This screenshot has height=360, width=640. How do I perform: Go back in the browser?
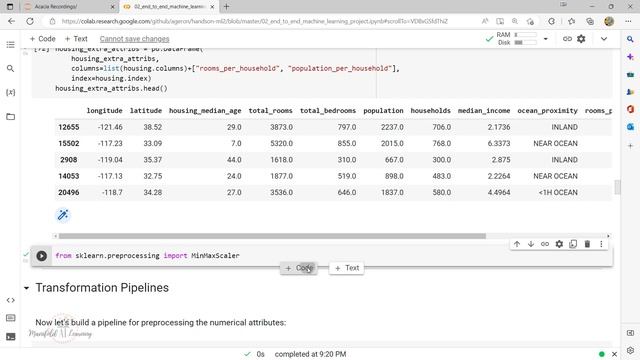(x=11, y=21)
